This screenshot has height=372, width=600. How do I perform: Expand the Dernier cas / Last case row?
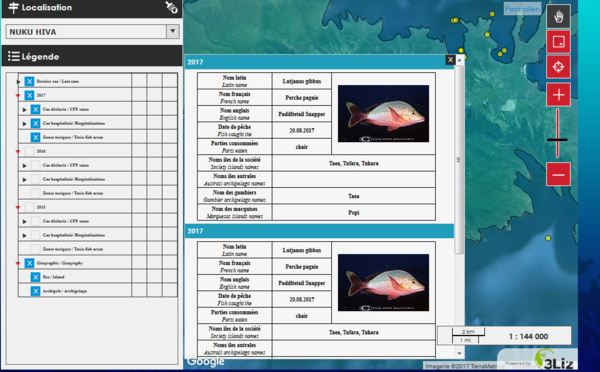click(18, 82)
